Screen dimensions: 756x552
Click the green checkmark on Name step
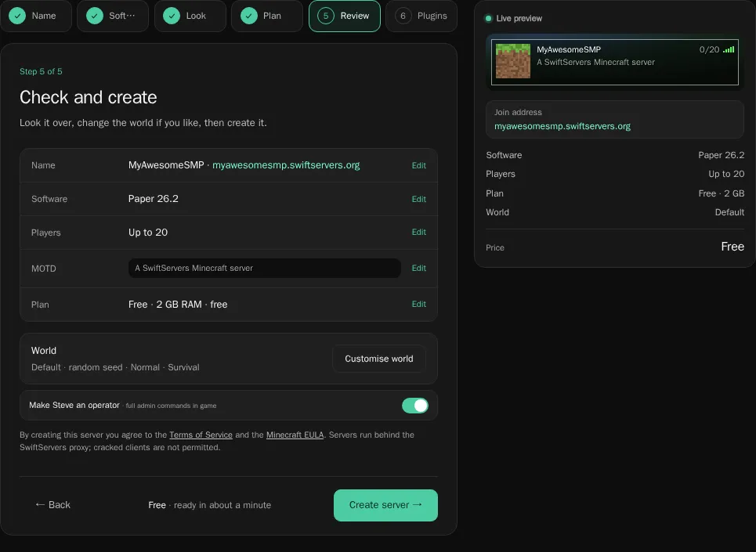pos(17,16)
